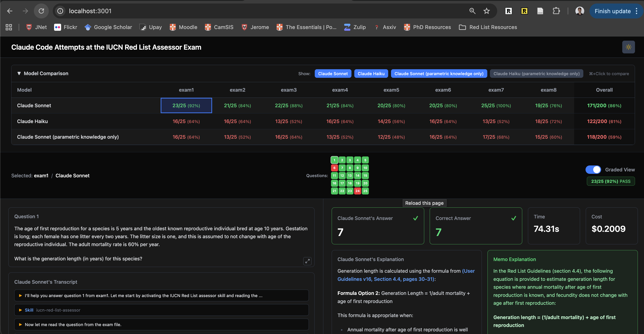Open the PhD Resources bookmark
Screen dimensions: 644x334
click(427, 27)
